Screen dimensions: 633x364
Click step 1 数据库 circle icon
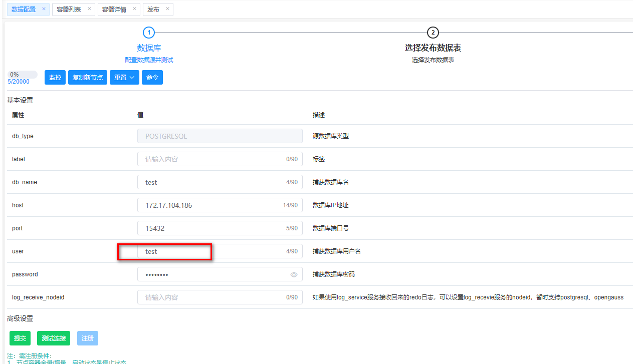pyautogui.click(x=149, y=33)
